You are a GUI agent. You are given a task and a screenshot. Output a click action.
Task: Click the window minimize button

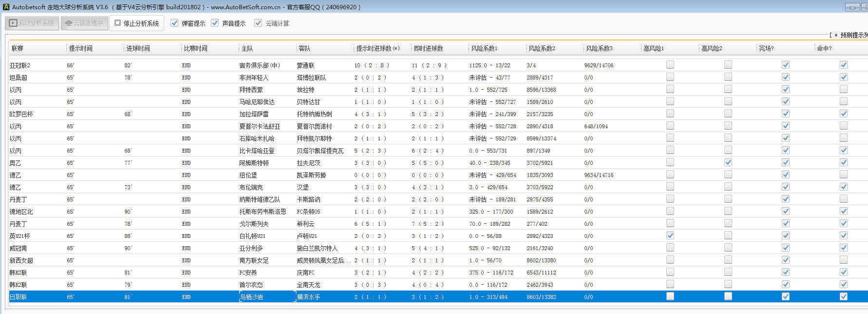[852, 7]
